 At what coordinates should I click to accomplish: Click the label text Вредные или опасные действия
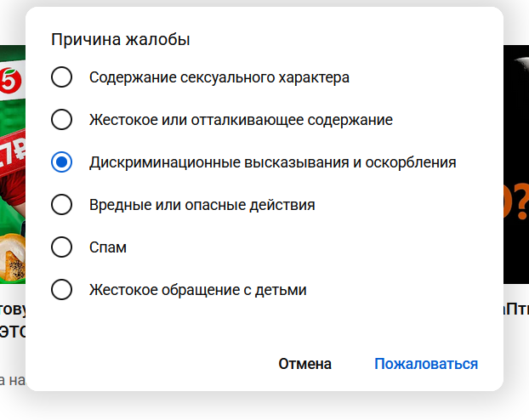pos(202,205)
